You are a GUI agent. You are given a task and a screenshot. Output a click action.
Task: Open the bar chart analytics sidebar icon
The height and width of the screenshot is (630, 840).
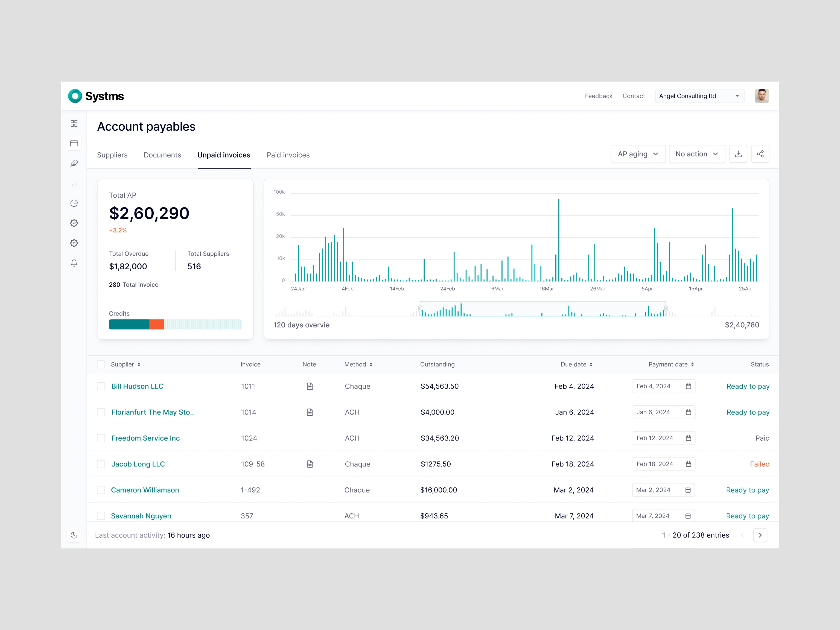point(74,183)
